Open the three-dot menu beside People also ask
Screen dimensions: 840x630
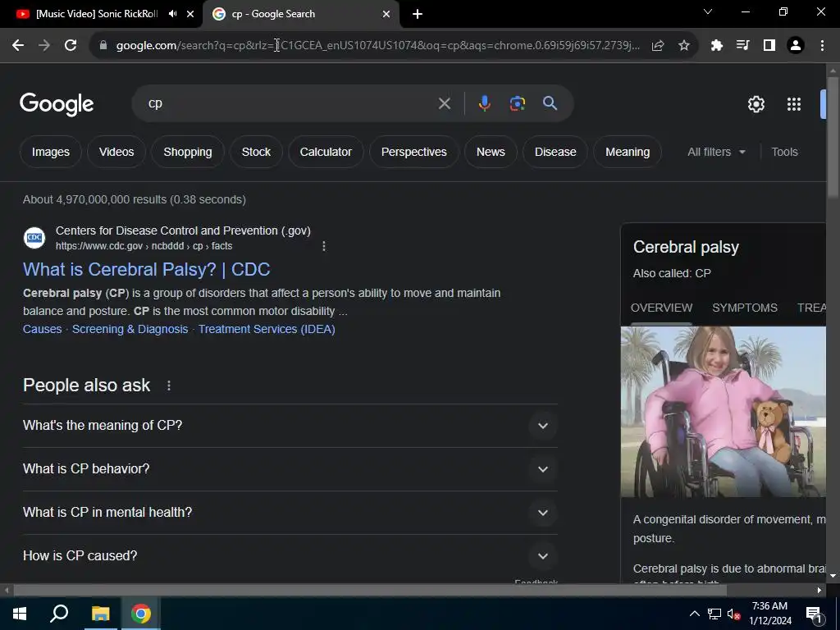(x=169, y=386)
